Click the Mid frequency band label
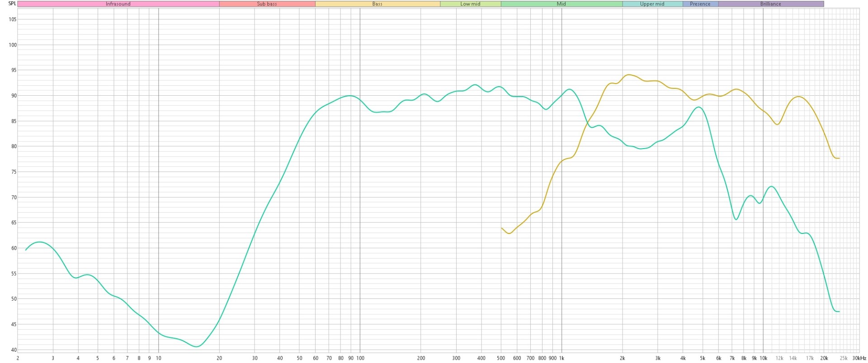868x363 pixels. click(x=561, y=4)
